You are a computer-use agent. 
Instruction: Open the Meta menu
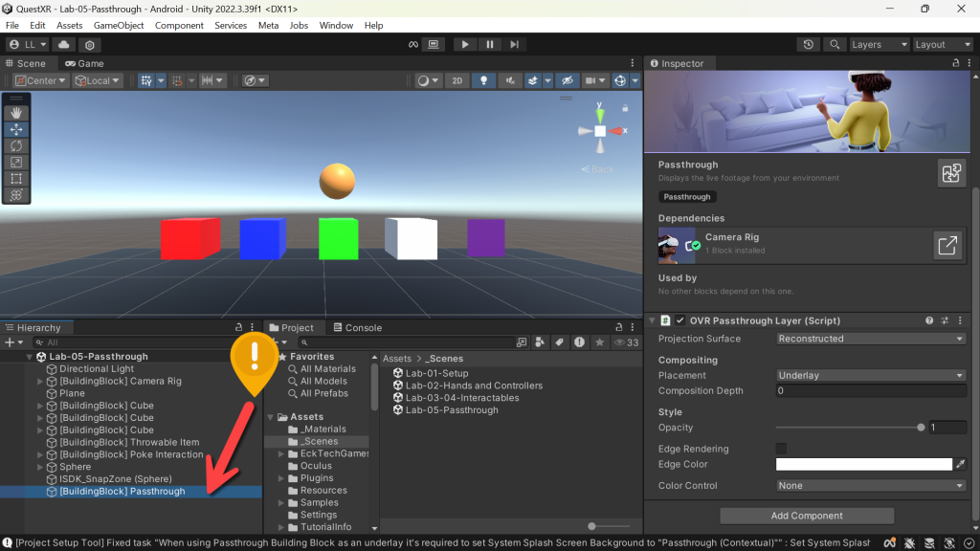pyautogui.click(x=268, y=26)
